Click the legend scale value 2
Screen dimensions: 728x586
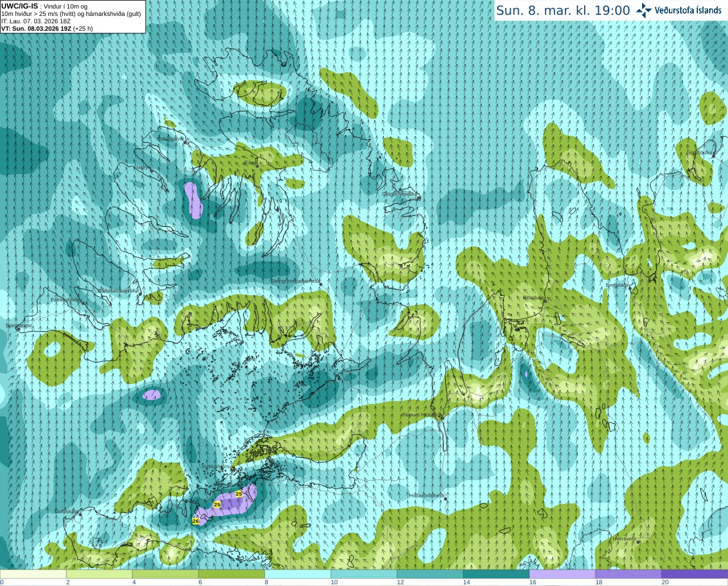(x=68, y=582)
